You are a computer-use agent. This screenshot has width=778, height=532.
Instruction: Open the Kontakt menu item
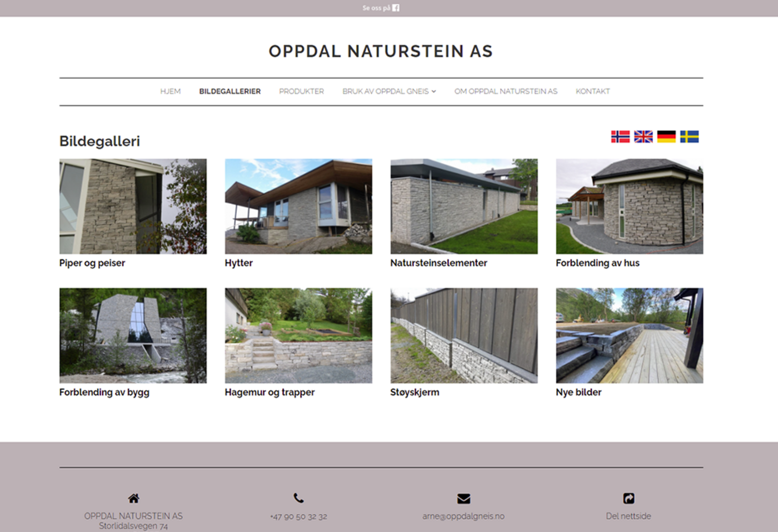(x=592, y=92)
